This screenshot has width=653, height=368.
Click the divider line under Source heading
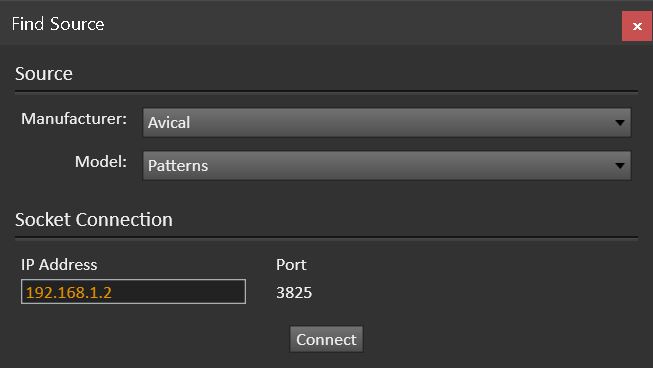[326, 92]
